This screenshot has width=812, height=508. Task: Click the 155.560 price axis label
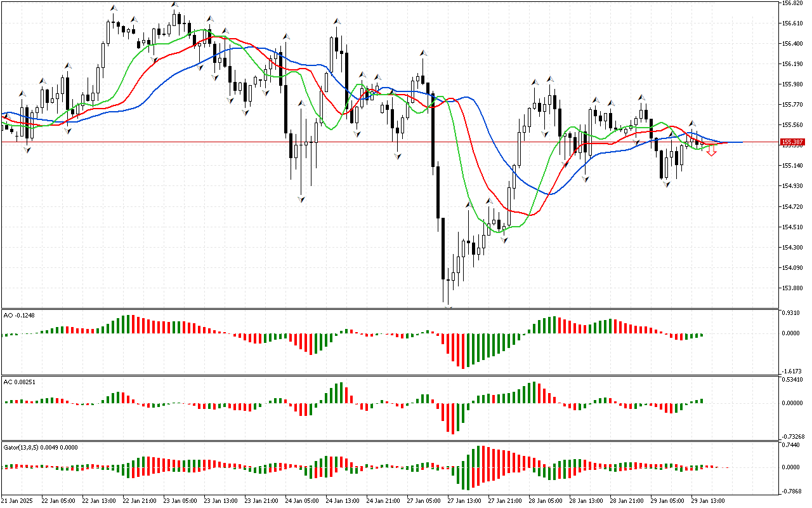(x=792, y=125)
